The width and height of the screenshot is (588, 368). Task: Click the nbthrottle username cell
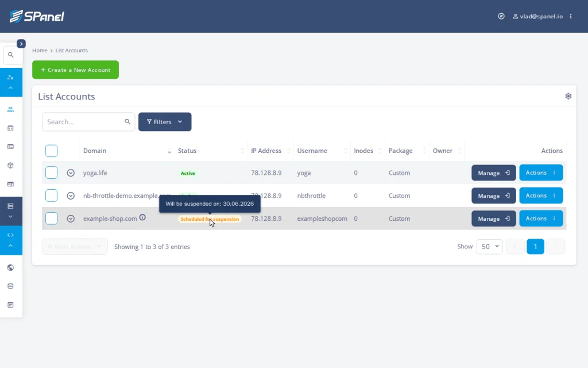coord(311,195)
